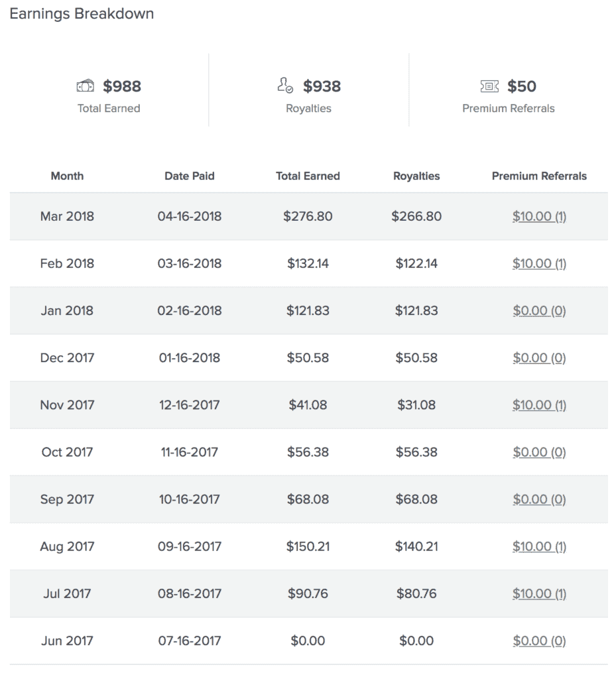Click the Month column header
The height and width of the screenshot is (679, 616).
click(x=67, y=176)
